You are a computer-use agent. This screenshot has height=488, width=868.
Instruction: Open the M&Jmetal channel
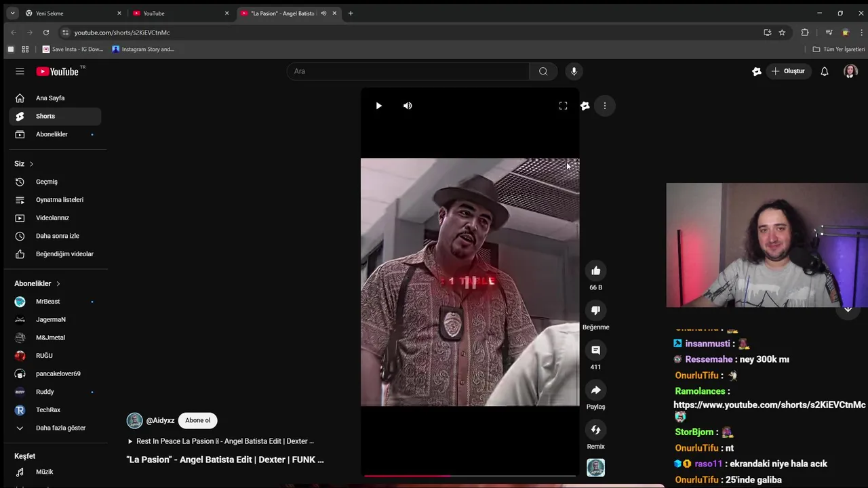point(56,338)
